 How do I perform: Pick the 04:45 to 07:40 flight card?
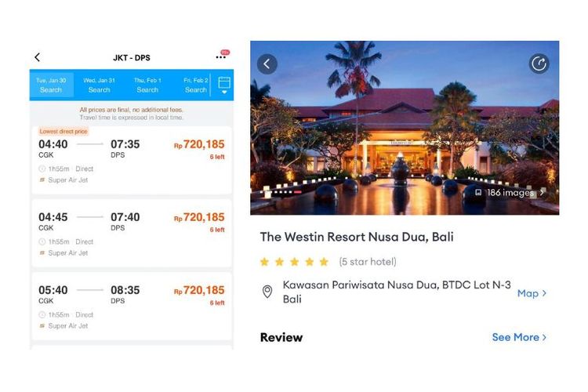[x=131, y=233]
